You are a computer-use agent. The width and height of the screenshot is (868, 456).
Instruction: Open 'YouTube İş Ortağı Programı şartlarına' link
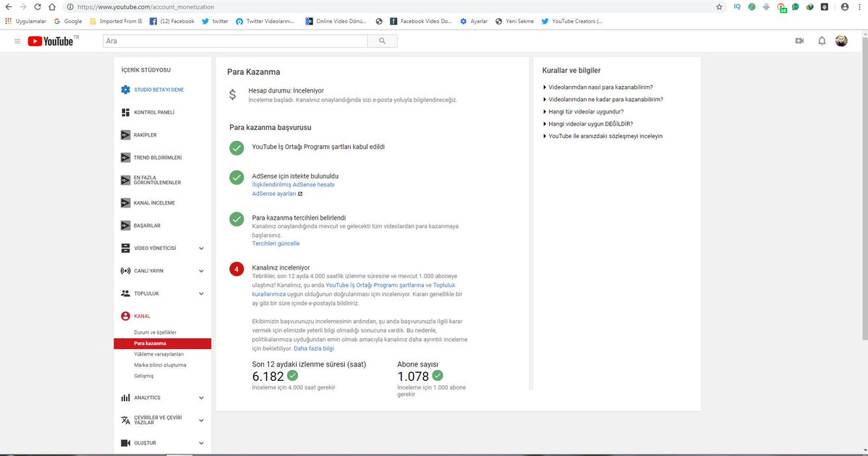pyautogui.click(x=374, y=285)
